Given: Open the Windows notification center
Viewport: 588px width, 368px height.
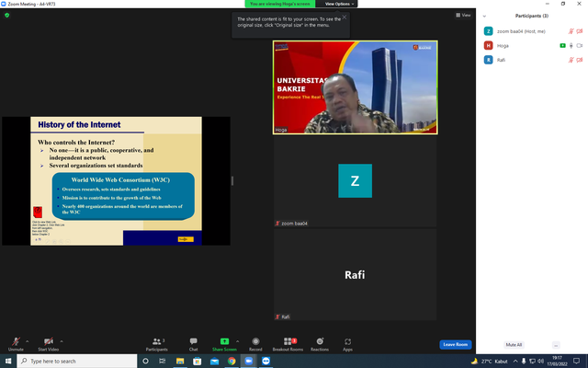Looking at the screenshot, I should click(576, 361).
